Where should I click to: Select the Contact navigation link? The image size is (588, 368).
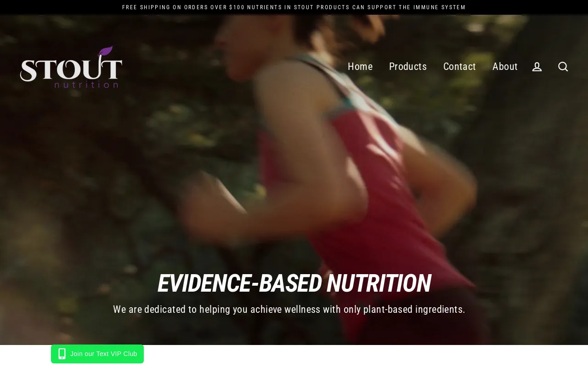click(x=459, y=67)
